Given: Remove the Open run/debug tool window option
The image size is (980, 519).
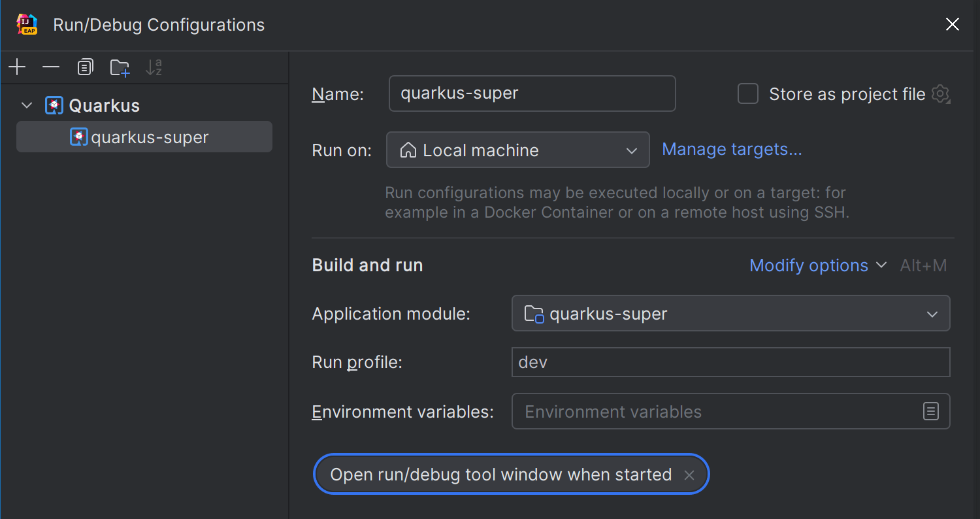Looking at the screenshot, I should click(689, 475).
